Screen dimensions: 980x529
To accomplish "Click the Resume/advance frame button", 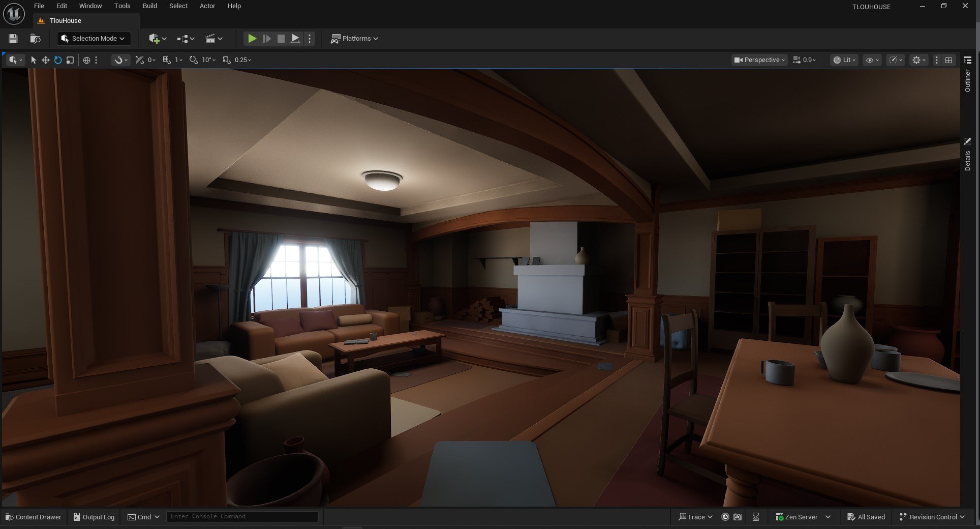I will pyautogui.click(x=266, y=39).
